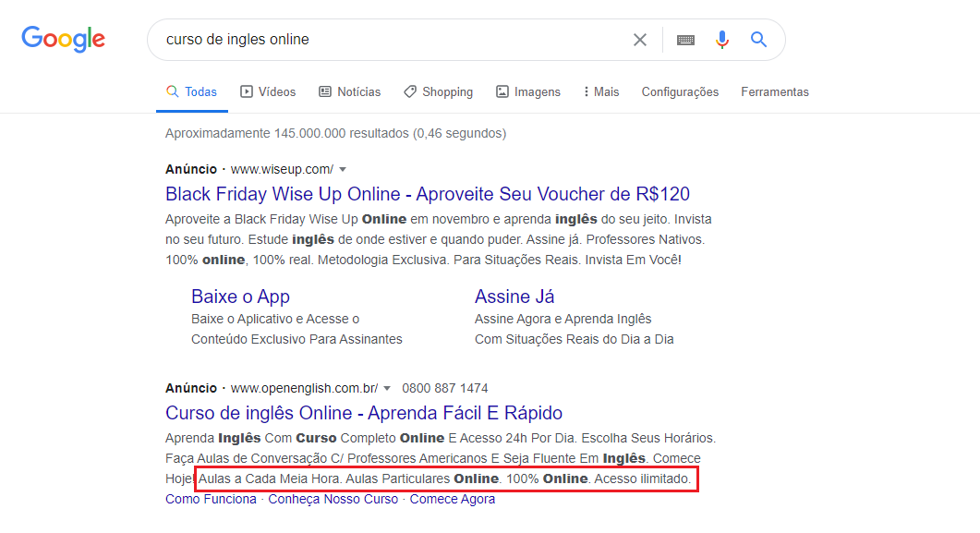Click the www.wiseup.com/ URL text
The width and height of the screenshot is (980, 533).
coord(282,169)
